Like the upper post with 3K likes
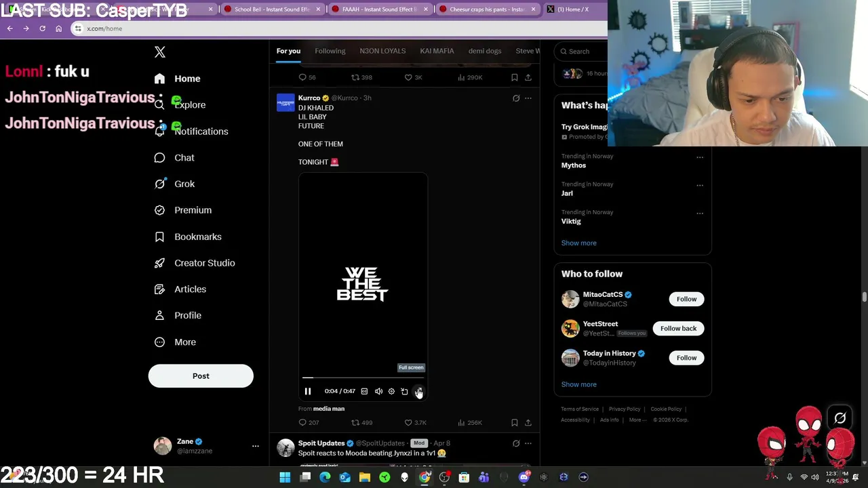The height and width of the screenshot is (488, 868). click(x=413, y=77)
